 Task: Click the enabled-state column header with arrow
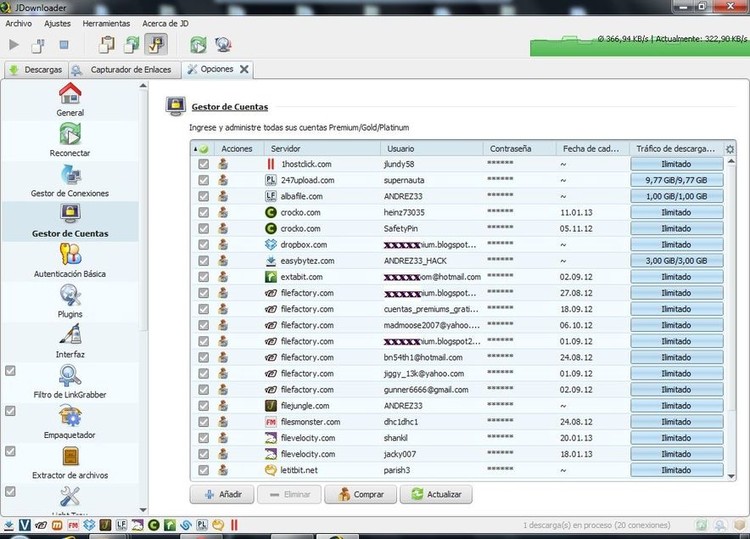pyautogui.click(x=202, y=149)
